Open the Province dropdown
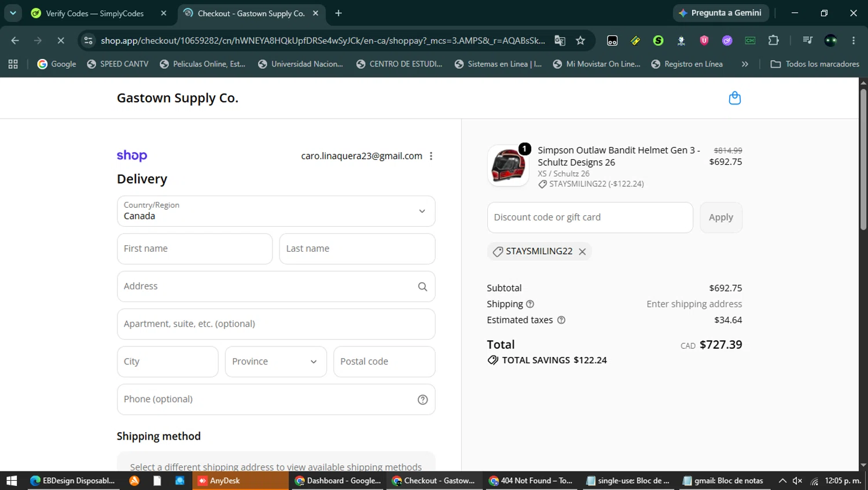 pyautogui.click(x=275, y=362)
